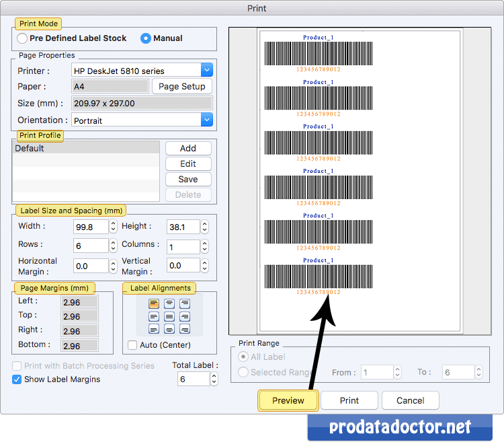The image size is (504, 442).
Task: Select middle-center label alignment icon
Action: point(169,317)
